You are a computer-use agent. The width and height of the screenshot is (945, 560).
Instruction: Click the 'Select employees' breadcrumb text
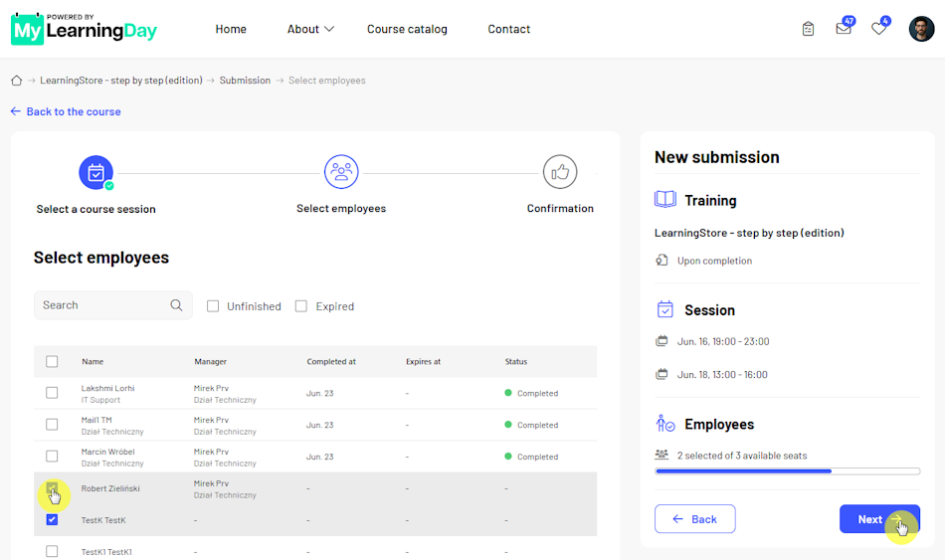tap(326, 81)
